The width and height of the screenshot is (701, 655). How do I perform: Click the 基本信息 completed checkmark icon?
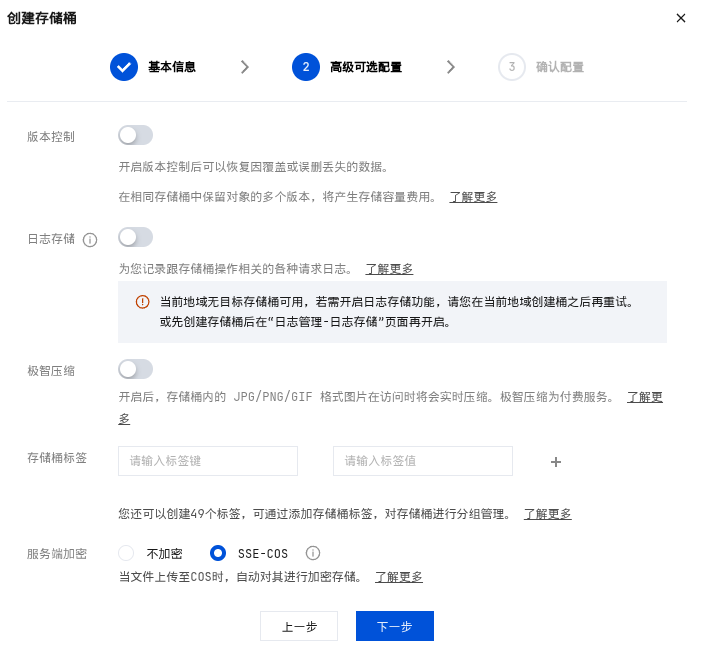(124, 67)
